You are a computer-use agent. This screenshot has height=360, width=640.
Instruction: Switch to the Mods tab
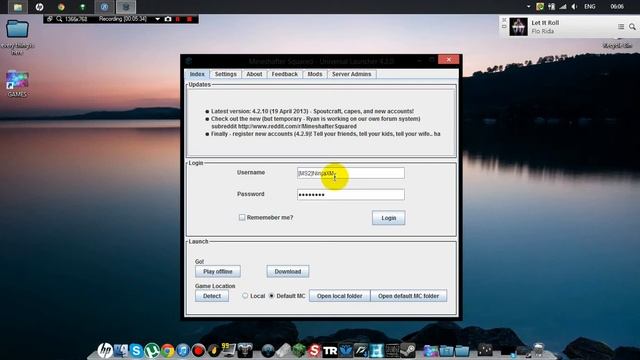(315, 74)
